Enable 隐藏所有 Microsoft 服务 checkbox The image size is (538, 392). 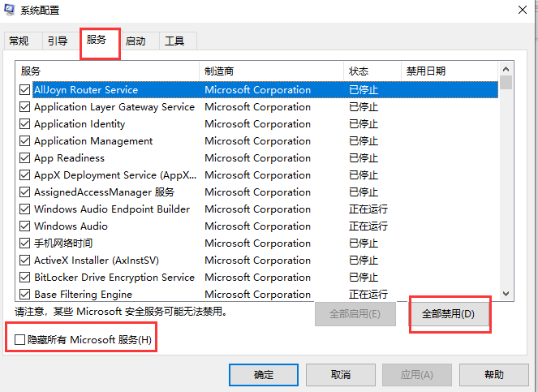(x=19, y=339)
